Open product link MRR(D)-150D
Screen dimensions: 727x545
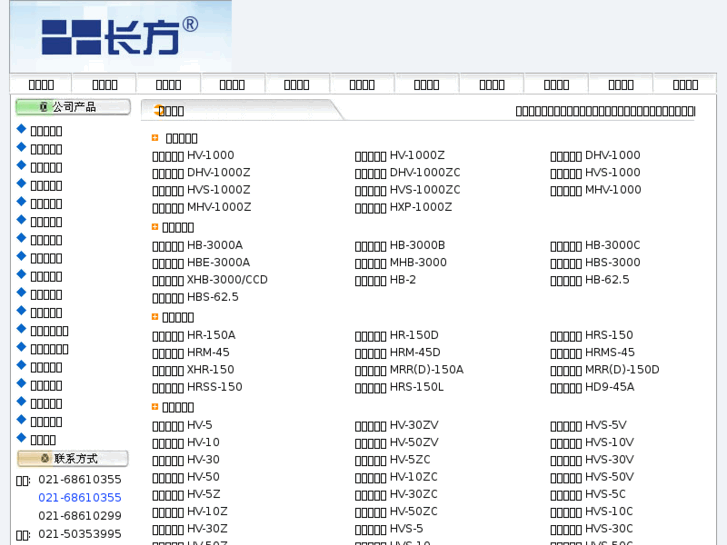[x=605, y=370]
